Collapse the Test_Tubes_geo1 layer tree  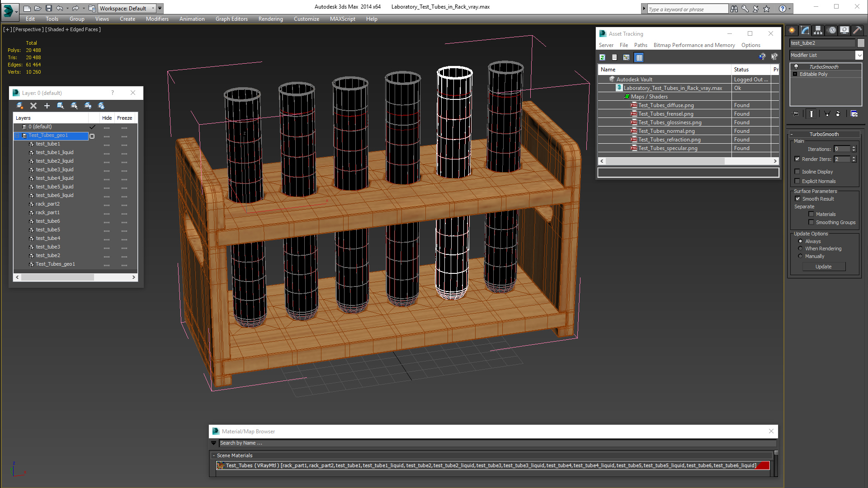click(17, 136)
